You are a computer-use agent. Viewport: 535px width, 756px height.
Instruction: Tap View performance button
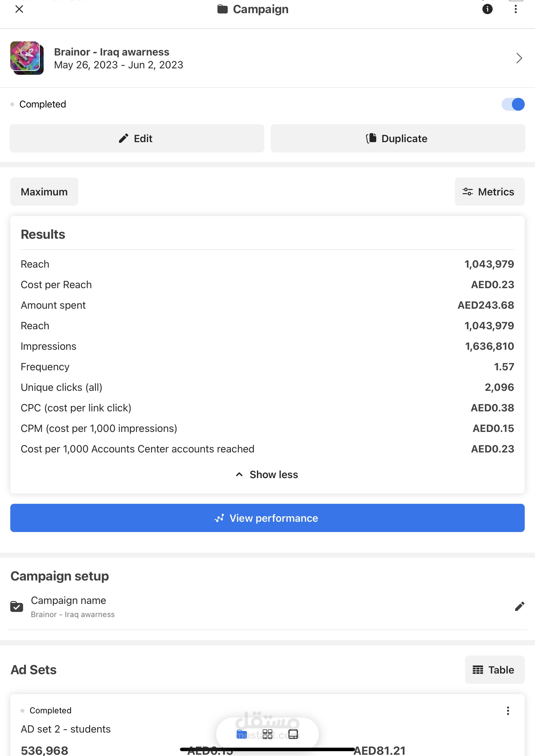267,518
